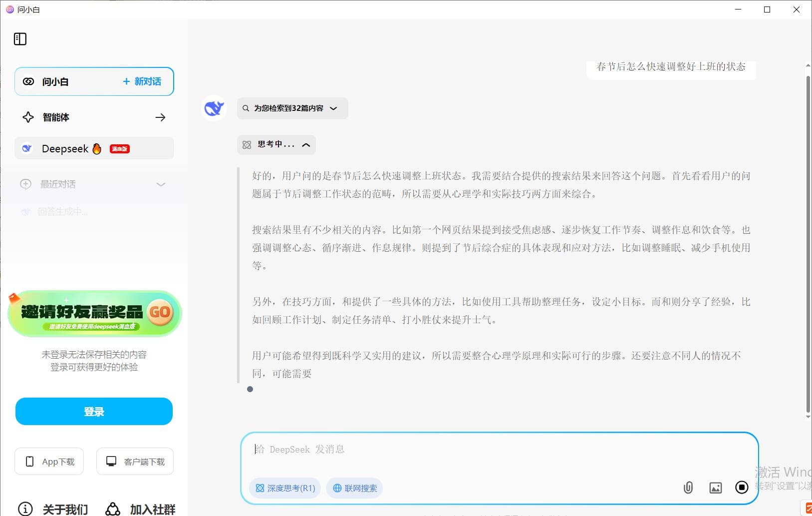Expand the 为您检索到32篇内容 sources dropdown

pyautogui.click(x=334, y=108)
